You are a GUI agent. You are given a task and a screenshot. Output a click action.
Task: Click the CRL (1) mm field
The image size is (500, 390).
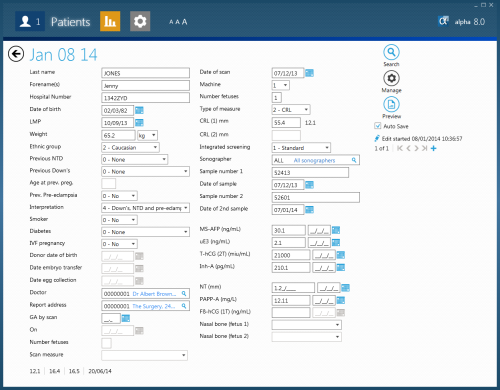tap(286, 122)
